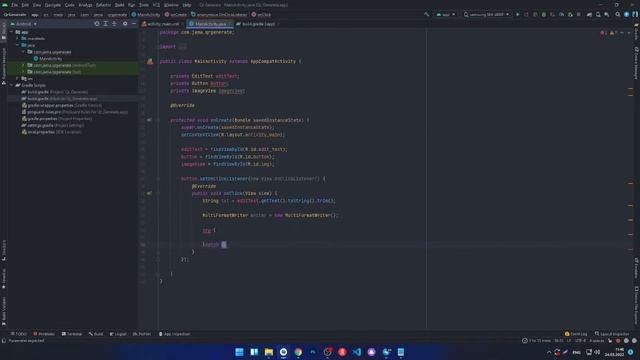Screen dimensions: 640x360
Task: Expand the res folder
Action: (x=18, y=78)
